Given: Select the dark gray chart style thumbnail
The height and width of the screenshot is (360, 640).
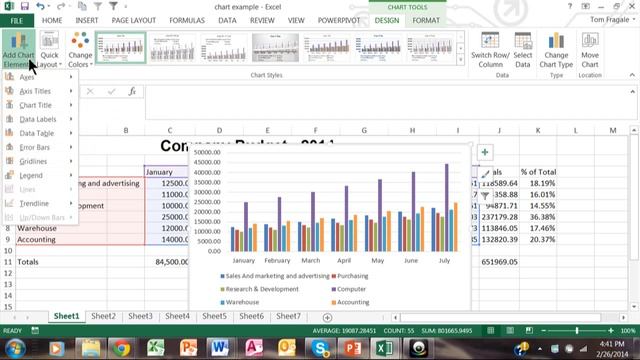Looking at the screenshot, I should [275, 48].
